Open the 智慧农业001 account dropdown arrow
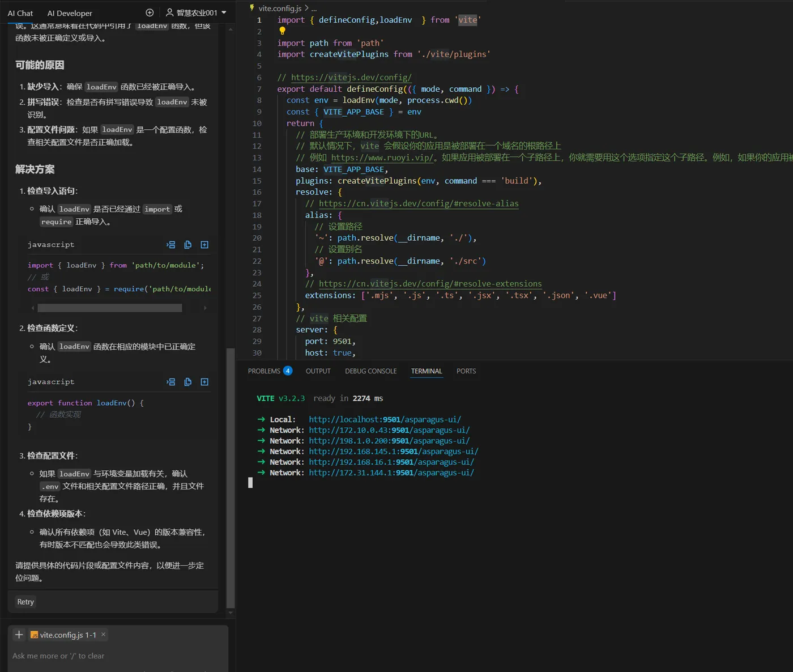Viewport: 793px width, 672px height. point(224,12)
